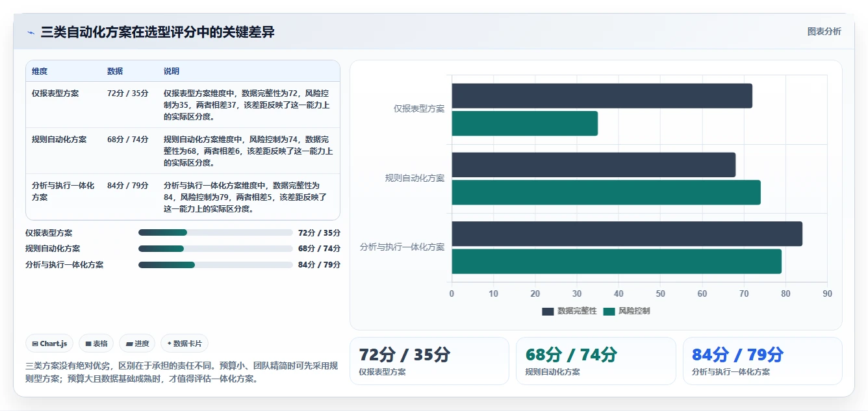Click the 分析与执行一体化方案 progress list label
Viewport: 868px width, 411px height.
click(64, 265)
